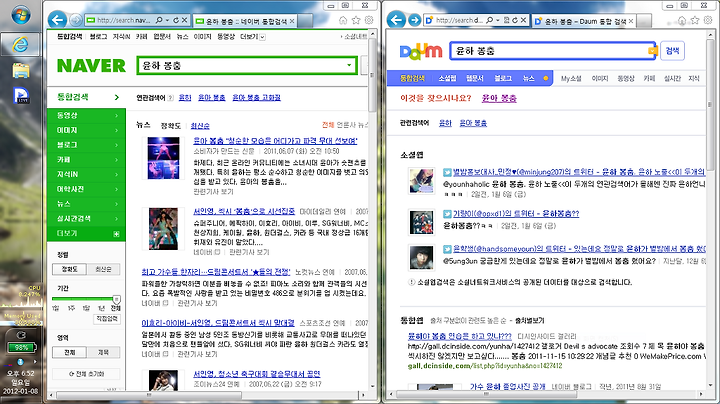Open Daum My소셜 tab

(x=571, y=79)
